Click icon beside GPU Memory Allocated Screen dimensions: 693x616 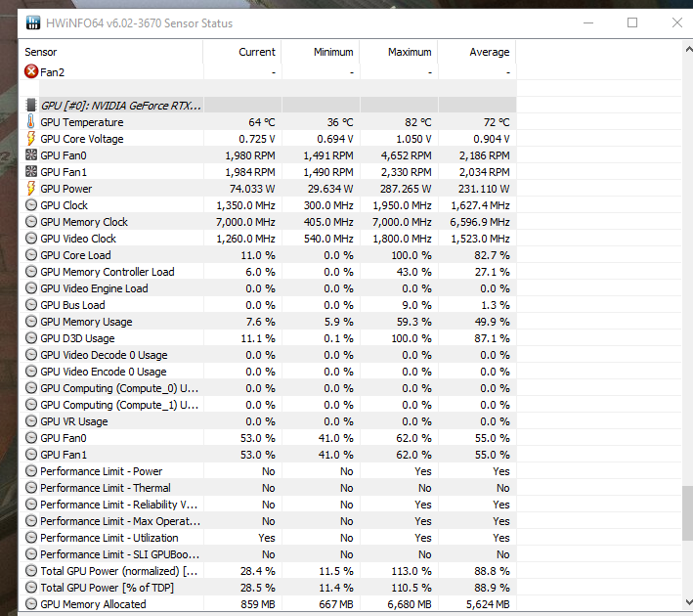(x=31, y=603)
